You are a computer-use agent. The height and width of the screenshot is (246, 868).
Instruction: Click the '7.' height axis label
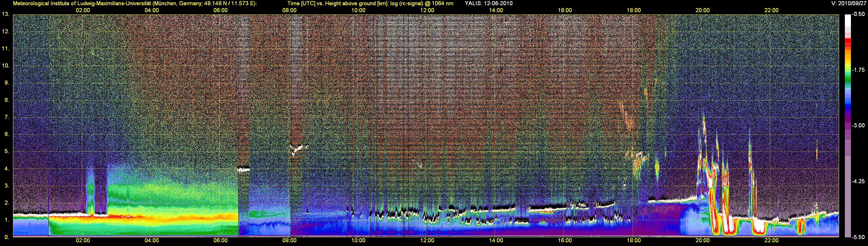coord(7,117)
